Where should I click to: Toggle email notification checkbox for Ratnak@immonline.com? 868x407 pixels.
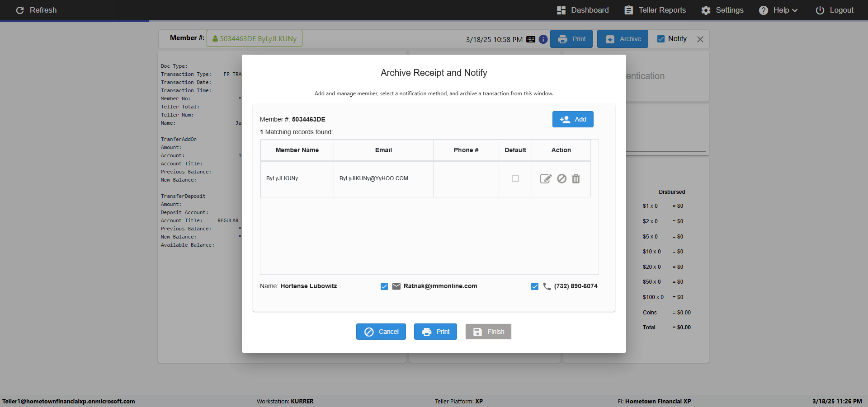click(x=384, y=286)
